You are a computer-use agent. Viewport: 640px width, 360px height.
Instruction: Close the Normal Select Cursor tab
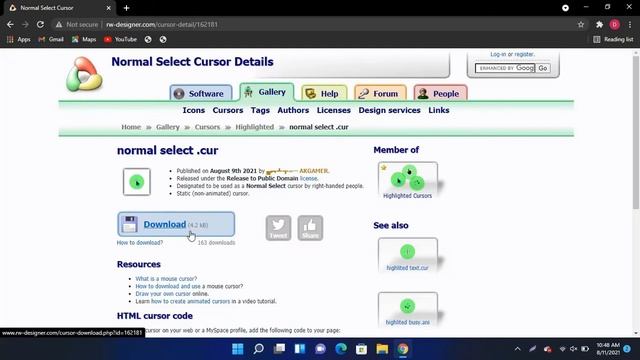click(109, 8)
